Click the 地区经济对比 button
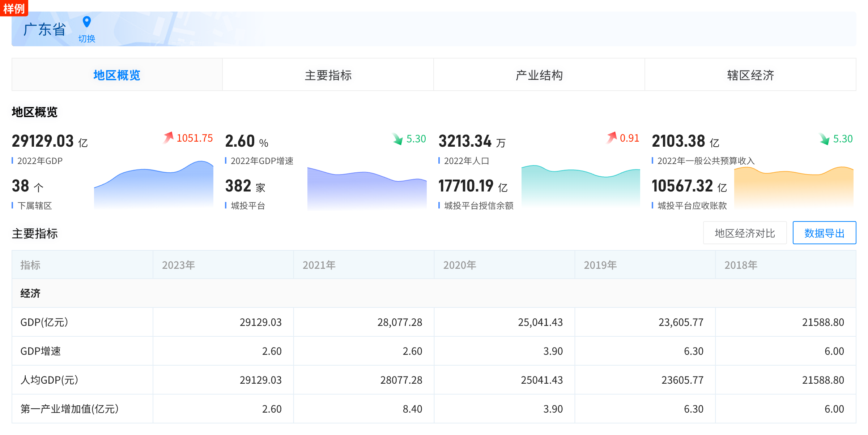868x435 pixels. point(745,233)
